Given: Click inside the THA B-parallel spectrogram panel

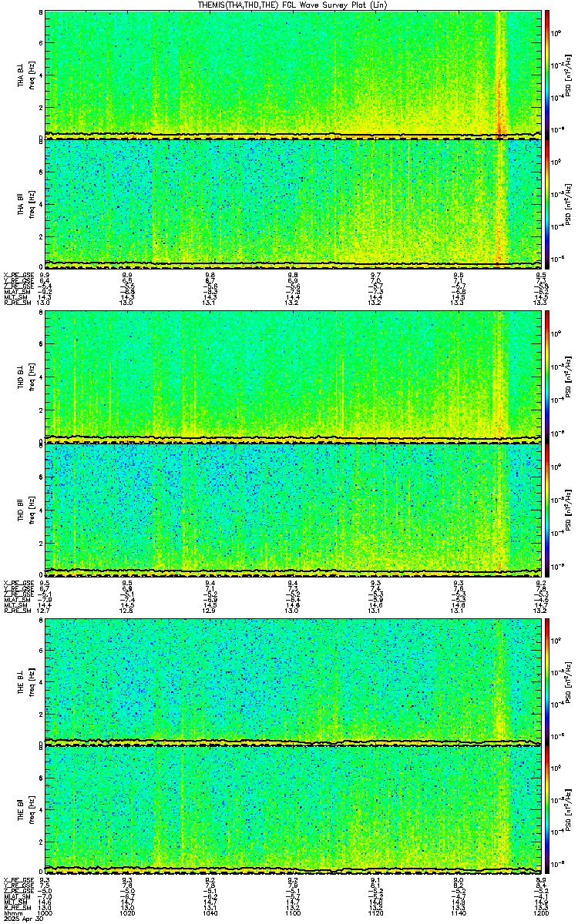Looking at the screenshot, I should (293, 203).
